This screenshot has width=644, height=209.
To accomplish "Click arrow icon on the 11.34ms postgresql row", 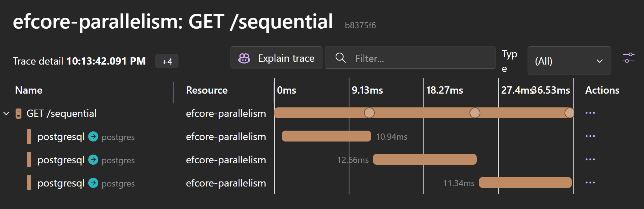I will [93, 183].
